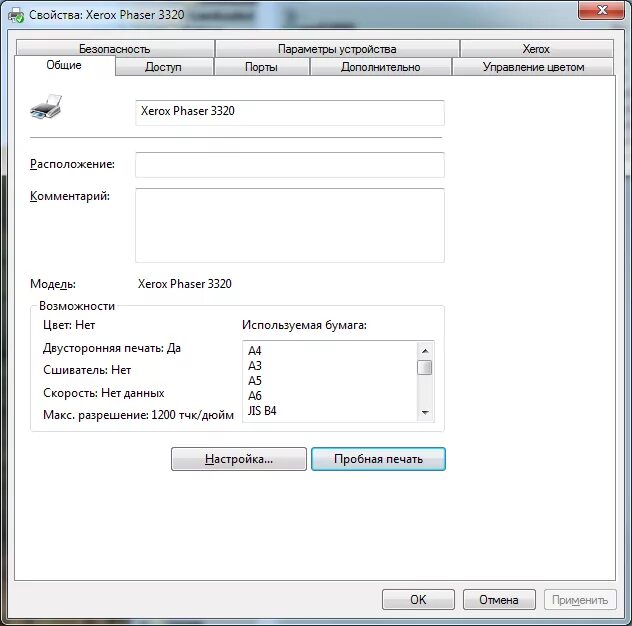Click Пробная печать button
This screenshot has height=626, width=632.
point(378,459)
